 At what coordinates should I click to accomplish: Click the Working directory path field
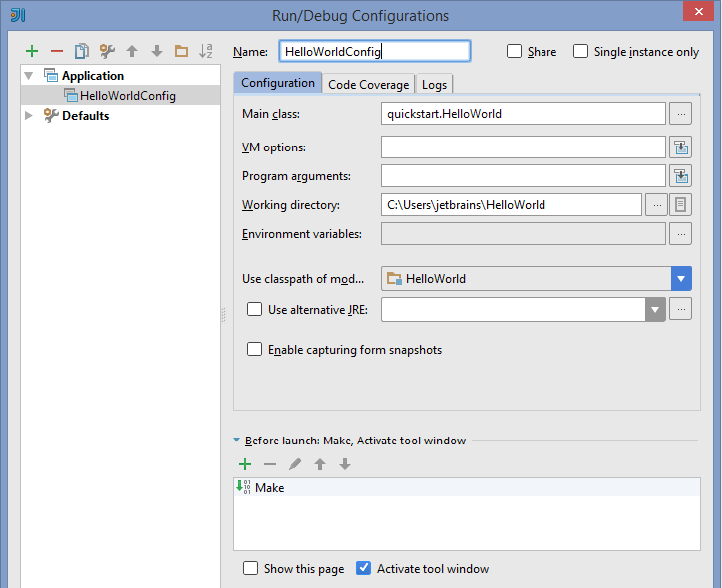point(512,205)
